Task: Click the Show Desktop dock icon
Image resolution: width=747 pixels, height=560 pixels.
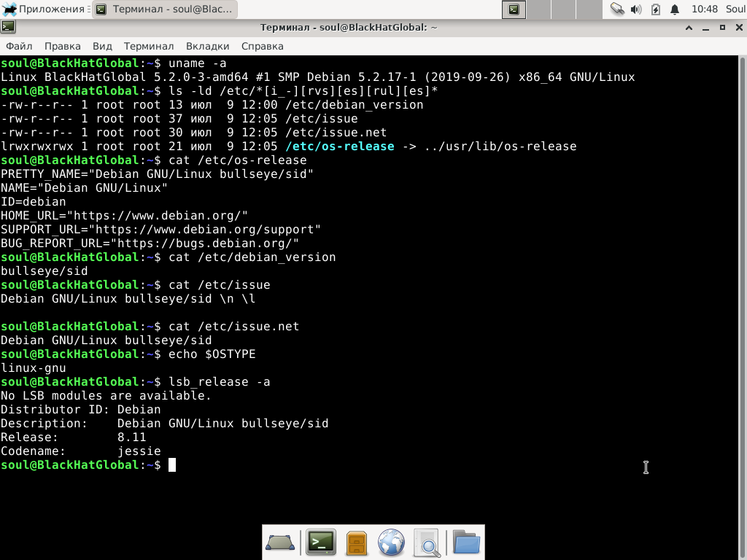Action: [279, 542]
